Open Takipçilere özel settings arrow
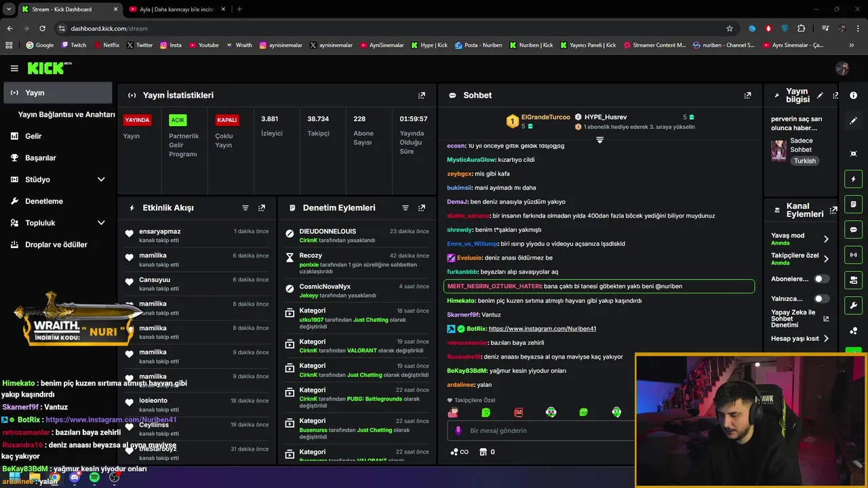This screenshot has height=488, width=868. point(826,259)
